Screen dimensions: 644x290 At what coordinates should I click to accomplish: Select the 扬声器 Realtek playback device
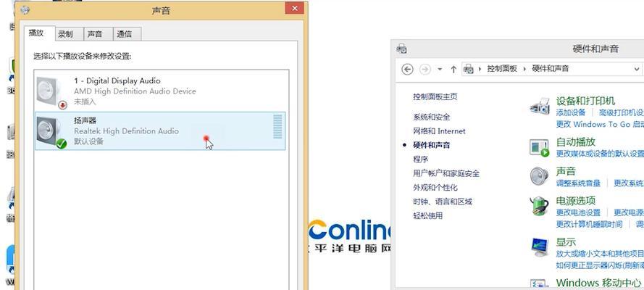click(160, 131)
